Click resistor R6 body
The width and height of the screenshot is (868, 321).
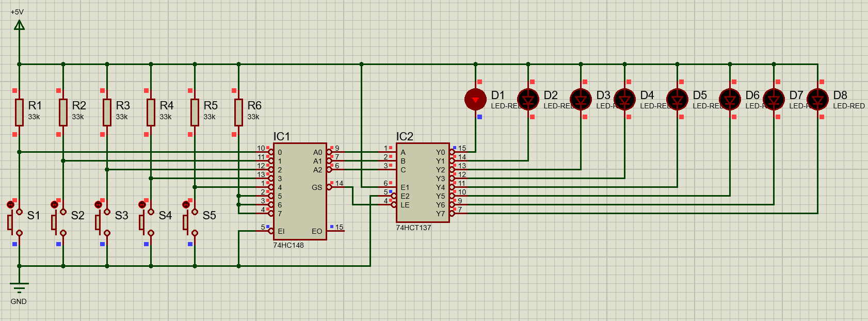click(x=238, y=113)
